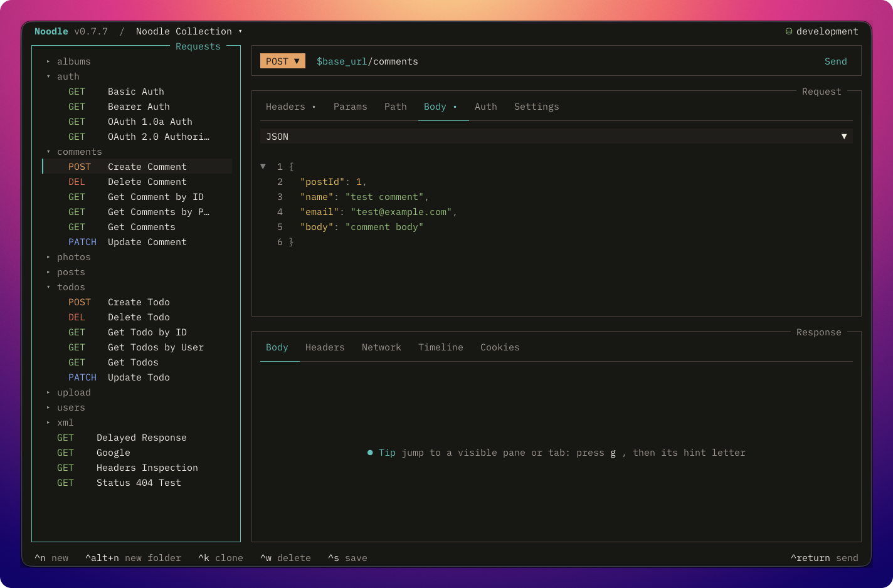893x588 pixels.
Task: Select the Create Comment request
Action: pos(138,167)
